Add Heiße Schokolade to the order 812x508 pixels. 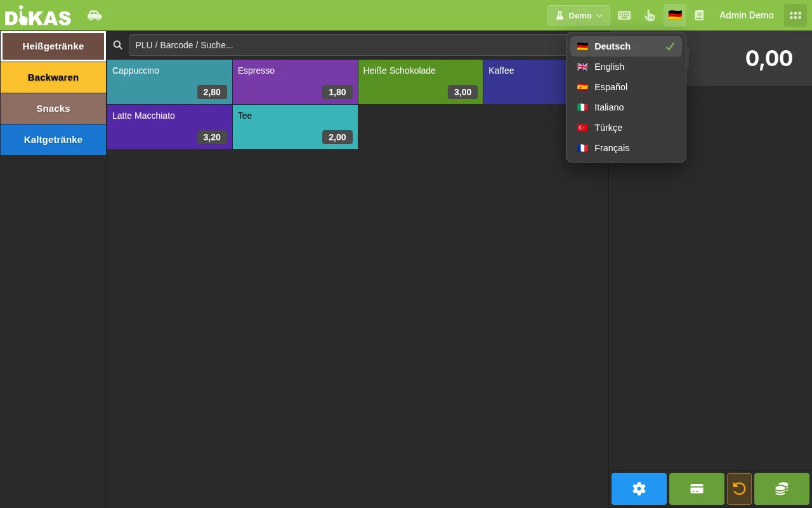pos(421,82)
